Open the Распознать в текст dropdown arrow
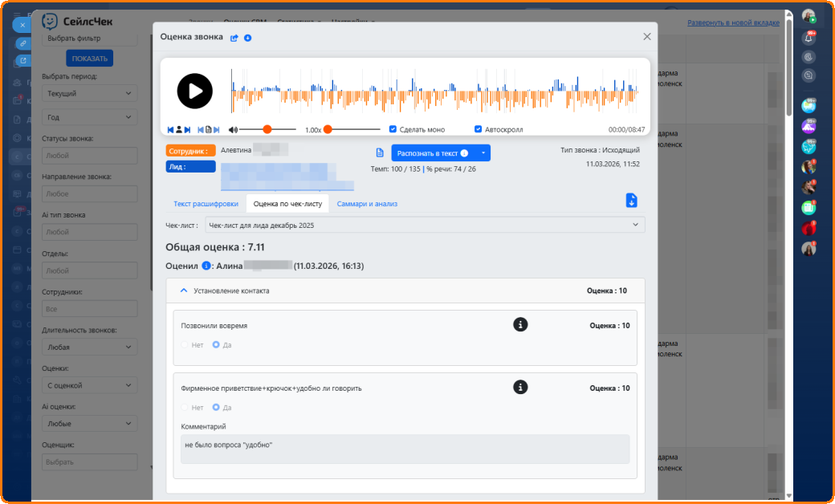The width and height of the screenshot is (835, 504). pos(483,152)
